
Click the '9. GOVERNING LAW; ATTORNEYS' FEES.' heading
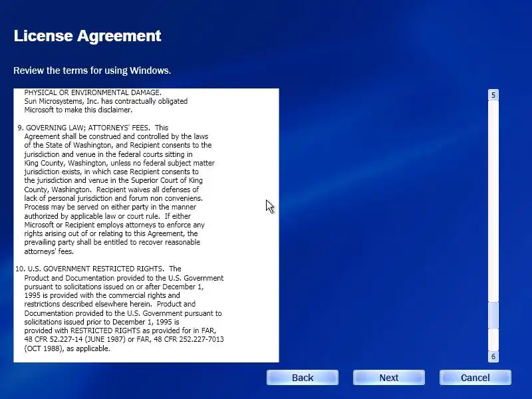point(84,128)
